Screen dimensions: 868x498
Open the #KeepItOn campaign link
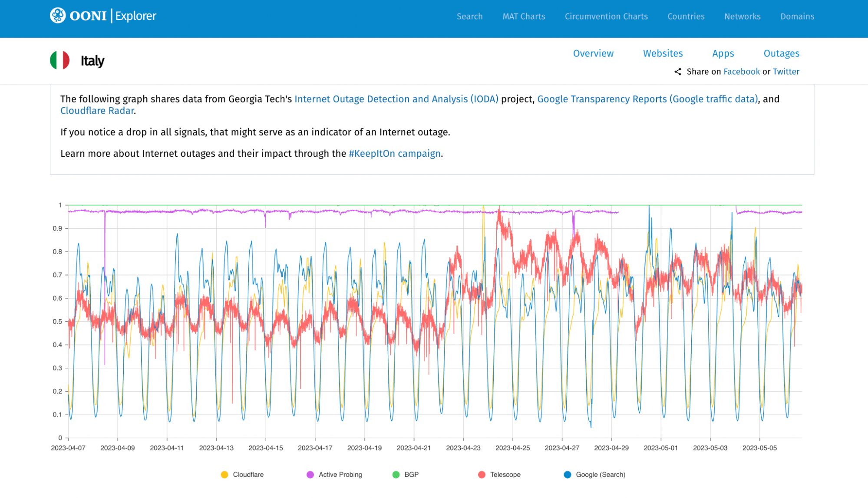(x=395, y=154)
